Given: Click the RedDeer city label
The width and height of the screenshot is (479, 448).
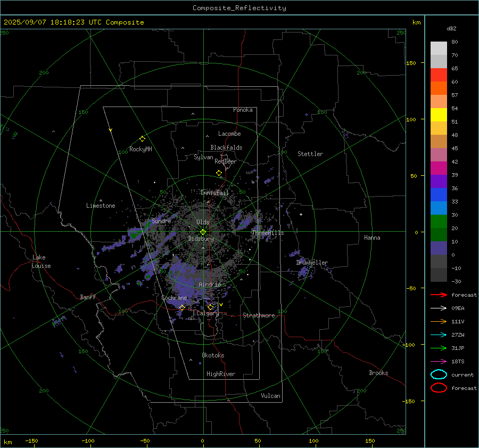Looking at the screenshot, I should pyautogui.click(x=226, y=161).
